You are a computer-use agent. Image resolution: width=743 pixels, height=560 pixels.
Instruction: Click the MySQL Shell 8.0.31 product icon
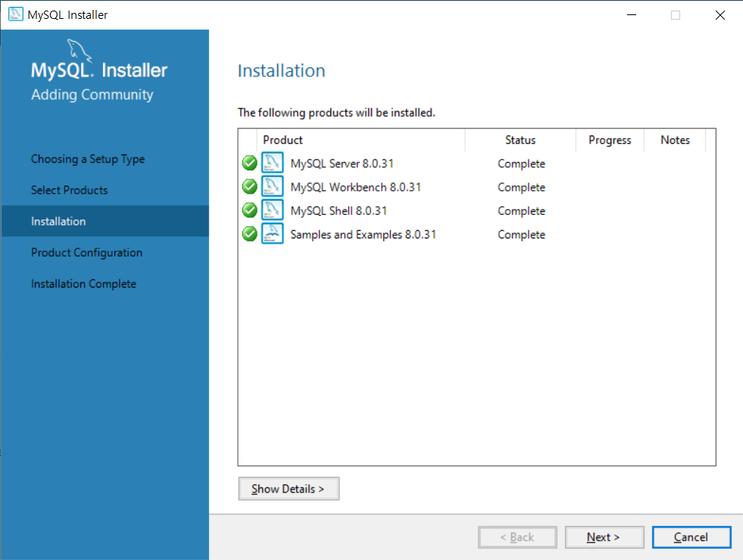click(x=273, y=210)
